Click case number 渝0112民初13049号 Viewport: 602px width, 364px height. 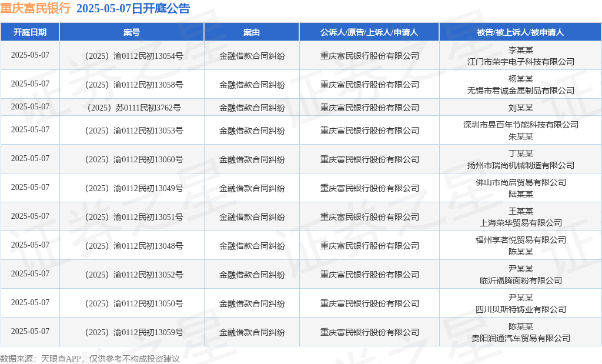click(134, 188)
